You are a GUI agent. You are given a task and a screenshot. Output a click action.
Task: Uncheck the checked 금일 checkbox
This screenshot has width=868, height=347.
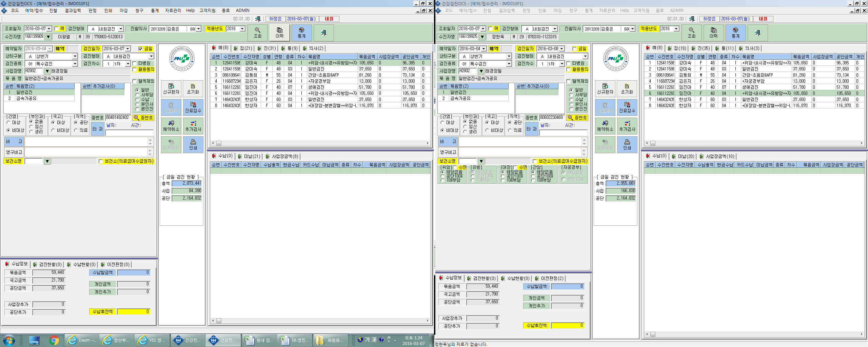140,49
